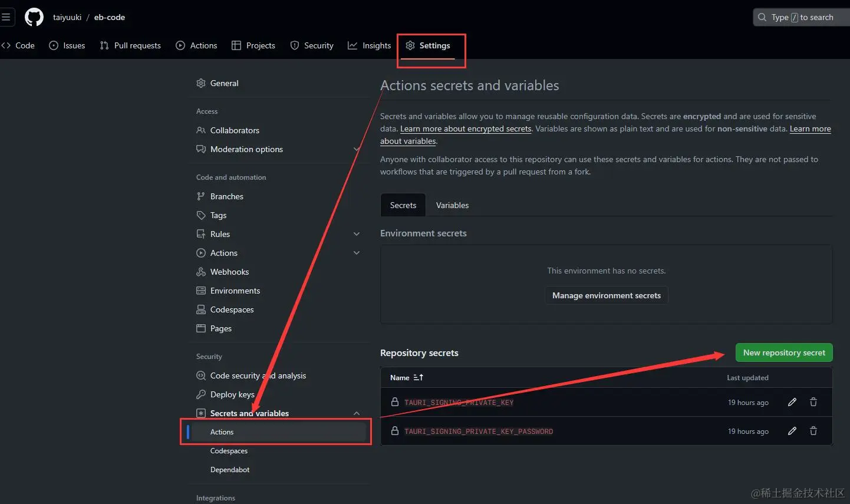Expand the Moderation options section
Viewport: 850px width, 504px height.
[x=356, y=149]
